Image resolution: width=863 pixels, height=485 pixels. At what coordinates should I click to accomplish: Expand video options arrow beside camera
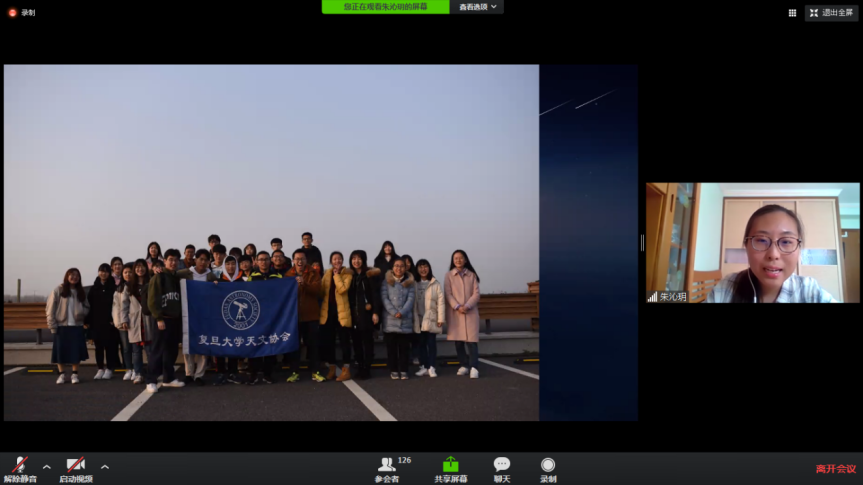[x=104, y=467]
